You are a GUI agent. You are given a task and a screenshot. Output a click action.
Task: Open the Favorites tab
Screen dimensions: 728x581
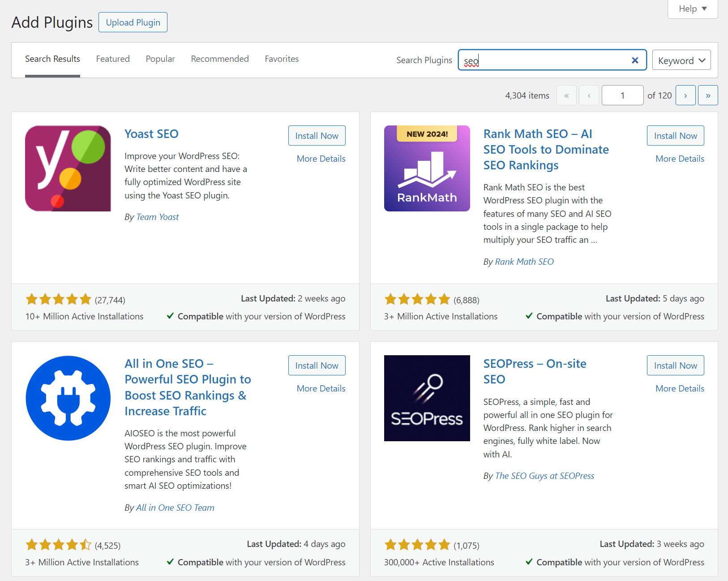(x=282, y=59)
